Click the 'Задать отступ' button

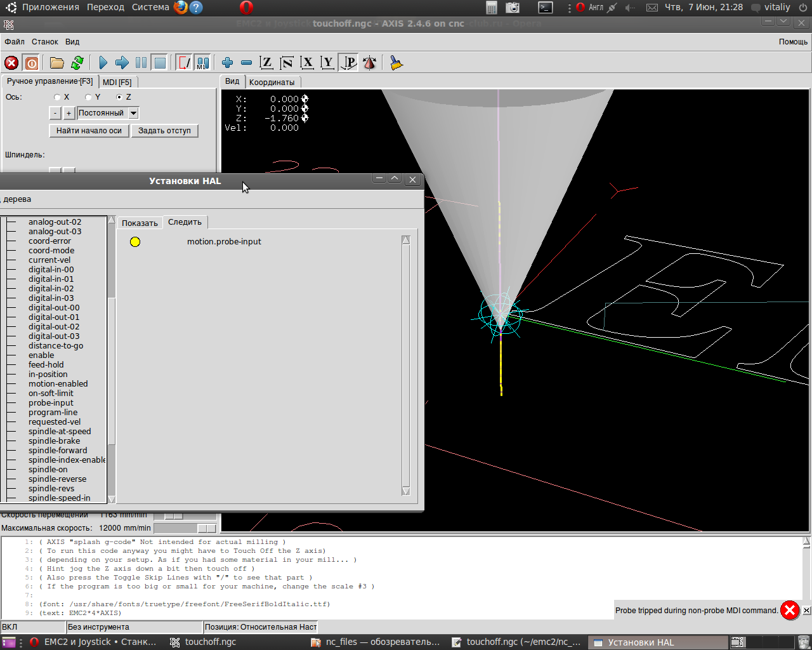click(164, 131)
